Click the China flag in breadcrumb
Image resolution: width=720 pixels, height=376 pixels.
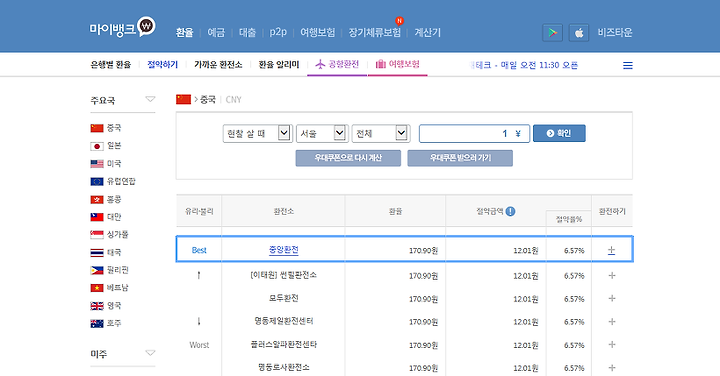[183, 99]
